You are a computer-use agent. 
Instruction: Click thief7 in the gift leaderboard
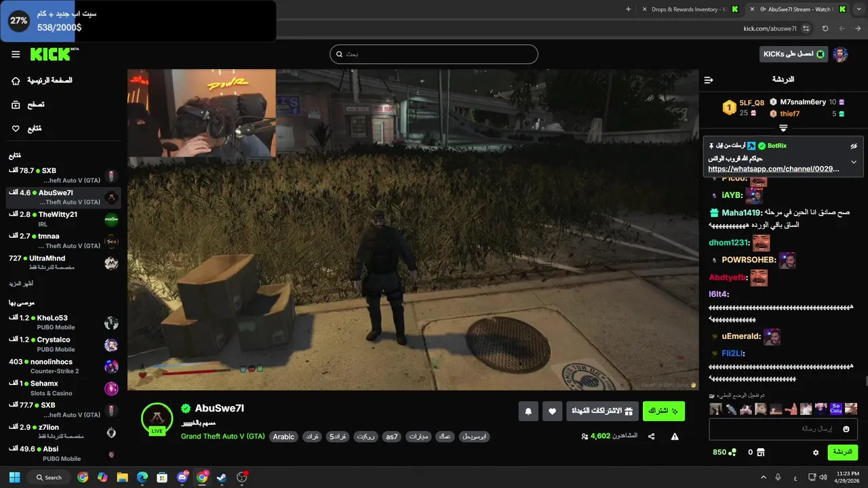[x=789, y=114]
